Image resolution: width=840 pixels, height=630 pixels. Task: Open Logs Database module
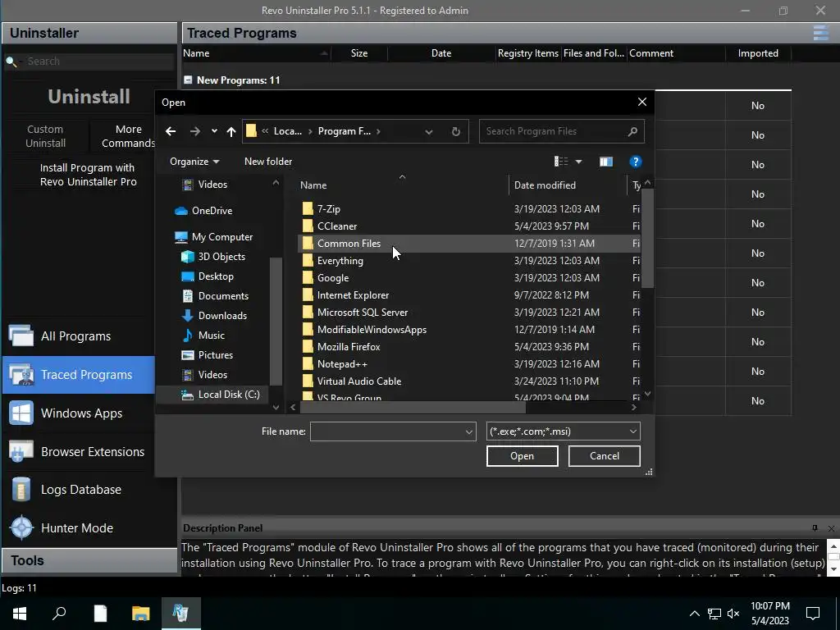point(78,490)
